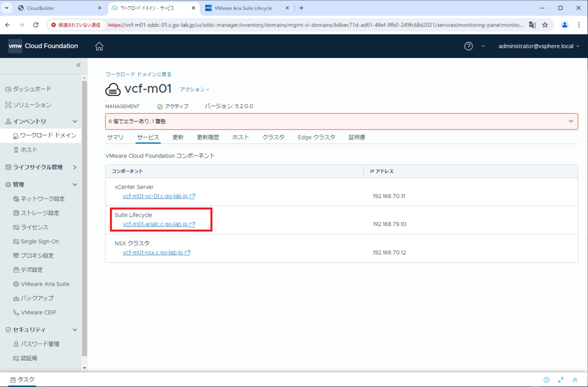Collapse the インベントリ section chevron
Viewport: 588px width, 387px height.
[75, 122]
